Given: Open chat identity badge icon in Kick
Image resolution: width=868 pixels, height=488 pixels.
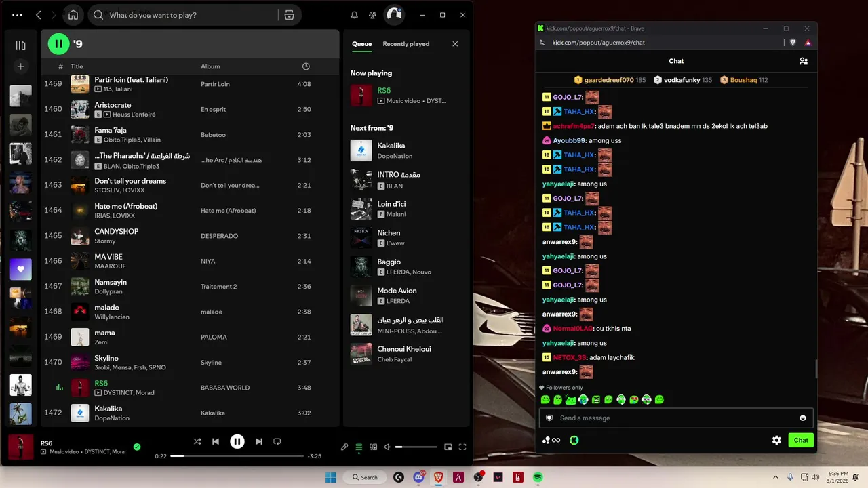Looking at the screenshot, I should tap(549, 418).
